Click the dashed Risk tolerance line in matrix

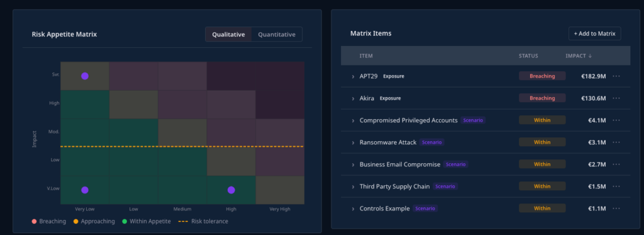(182, 147)
